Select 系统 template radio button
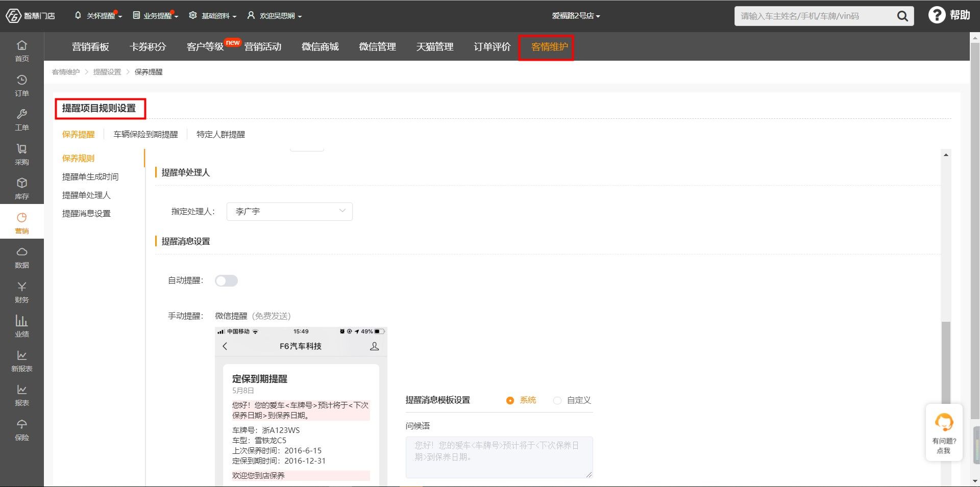Image resolution: width=980 pixels, height=487 pixels. 510,400
